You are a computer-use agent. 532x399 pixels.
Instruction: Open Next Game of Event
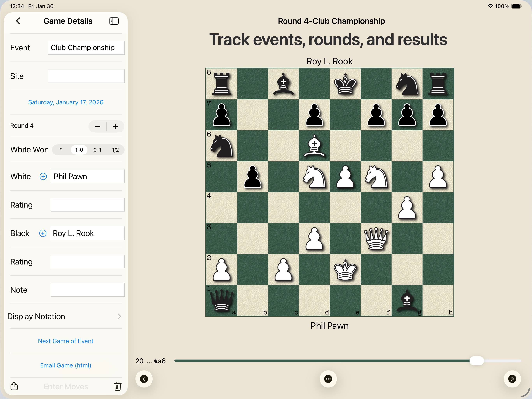[x=66, y=341]
